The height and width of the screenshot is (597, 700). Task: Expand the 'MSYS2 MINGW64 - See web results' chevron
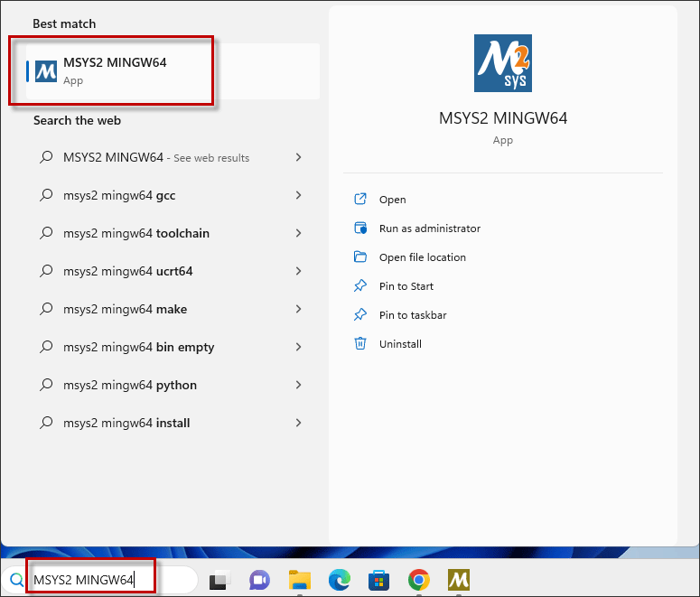point(299,157)
